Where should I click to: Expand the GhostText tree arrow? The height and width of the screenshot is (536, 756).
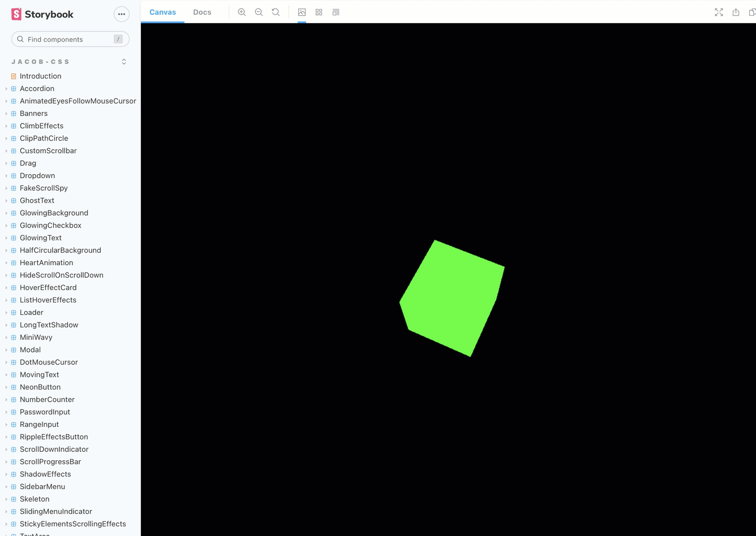point(6,200)
